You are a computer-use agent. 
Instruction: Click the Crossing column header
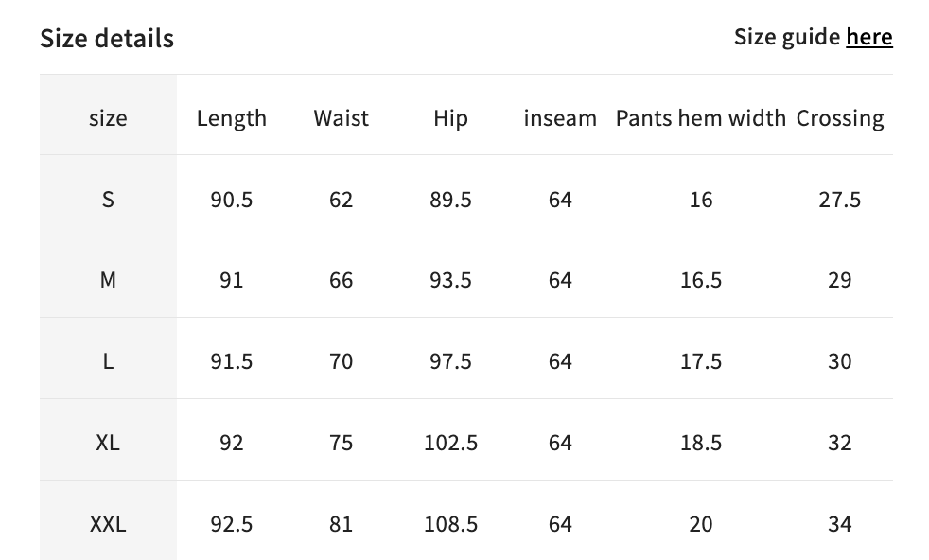840,118
